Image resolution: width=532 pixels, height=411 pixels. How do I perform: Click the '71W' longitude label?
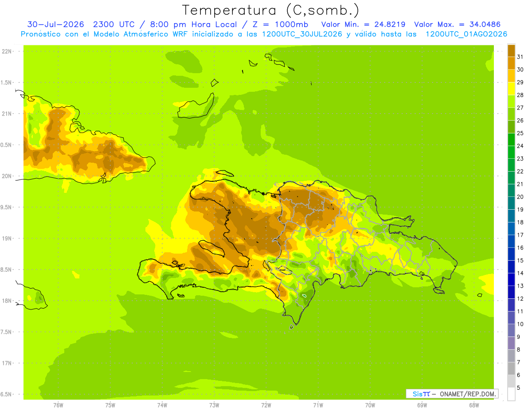[318, 405]
